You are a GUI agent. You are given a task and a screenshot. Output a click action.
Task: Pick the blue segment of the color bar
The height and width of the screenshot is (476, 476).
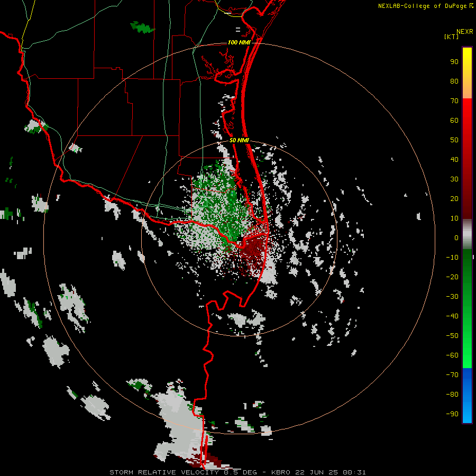coord(467,396)
